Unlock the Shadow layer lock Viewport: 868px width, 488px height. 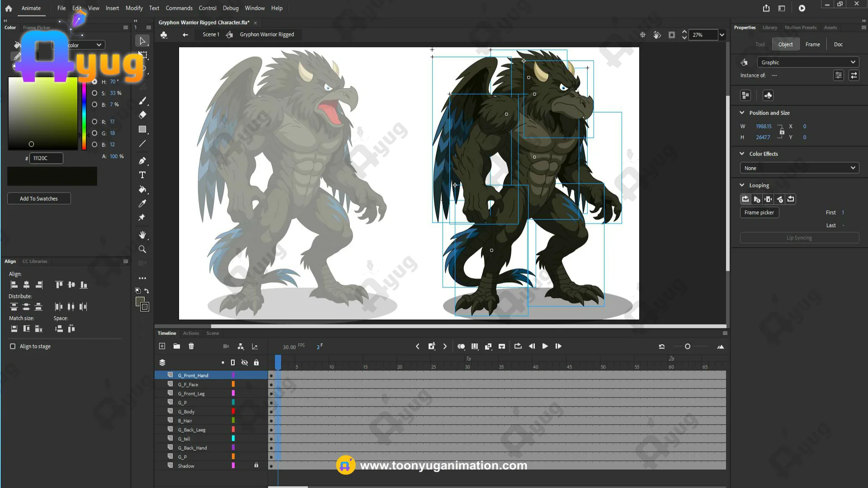point(256,465)
